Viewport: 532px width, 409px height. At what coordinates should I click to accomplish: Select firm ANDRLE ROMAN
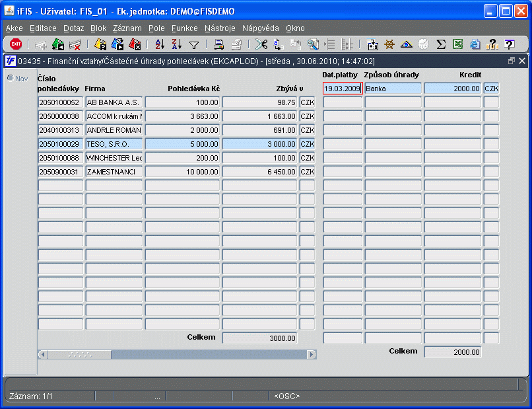tap(114, 130)
